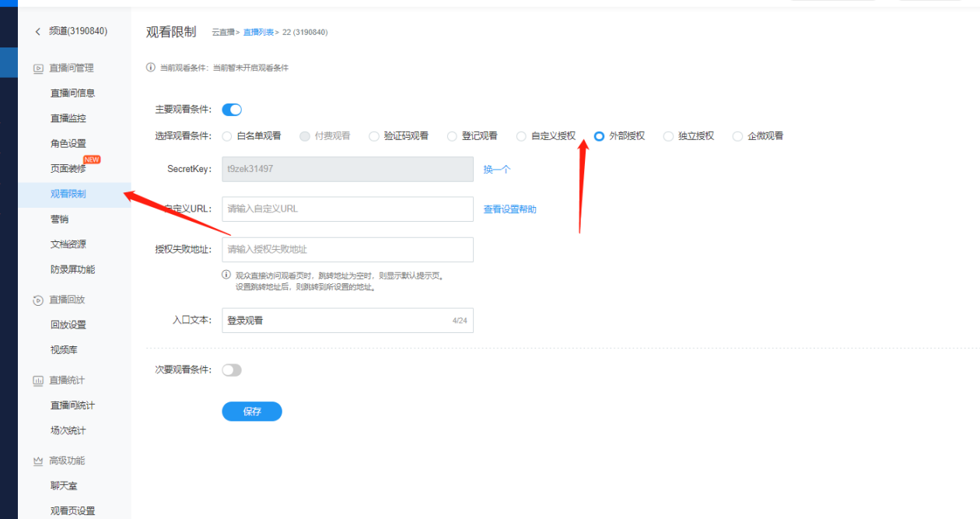Select the 独立授权 radio button
The image size is (980, 519).
coord(668,136)
